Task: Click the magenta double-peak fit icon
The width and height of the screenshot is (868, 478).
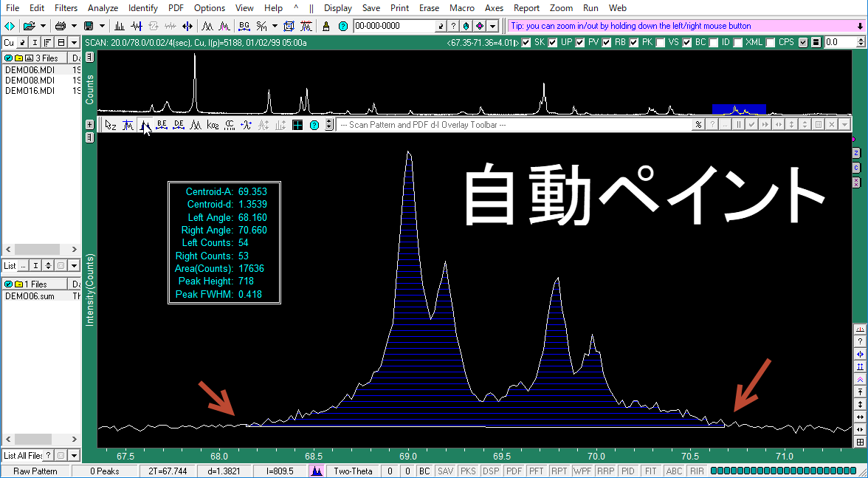Action: point(224,26)
